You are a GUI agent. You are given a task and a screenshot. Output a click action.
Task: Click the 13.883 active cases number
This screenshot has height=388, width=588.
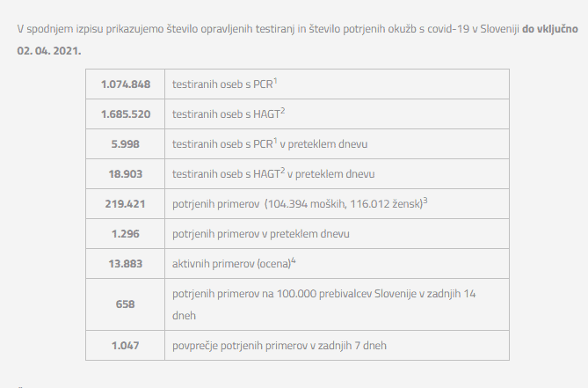click(x=125, y=264)
